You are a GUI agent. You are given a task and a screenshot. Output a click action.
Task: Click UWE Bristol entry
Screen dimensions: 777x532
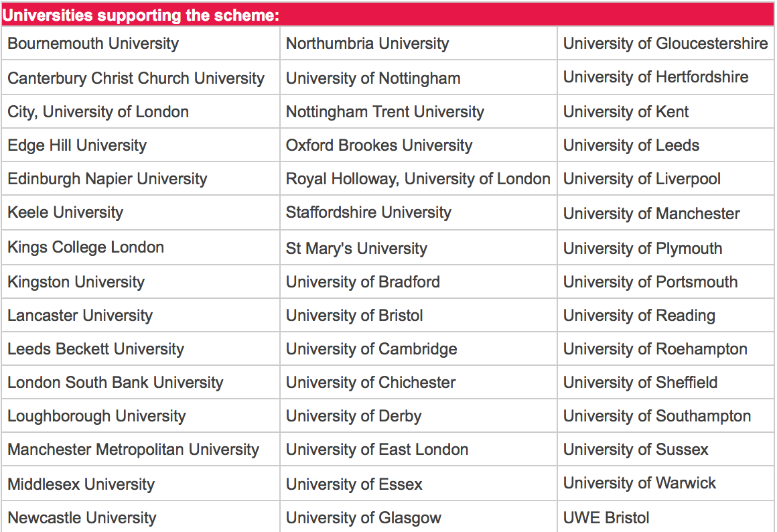[606, 518]
